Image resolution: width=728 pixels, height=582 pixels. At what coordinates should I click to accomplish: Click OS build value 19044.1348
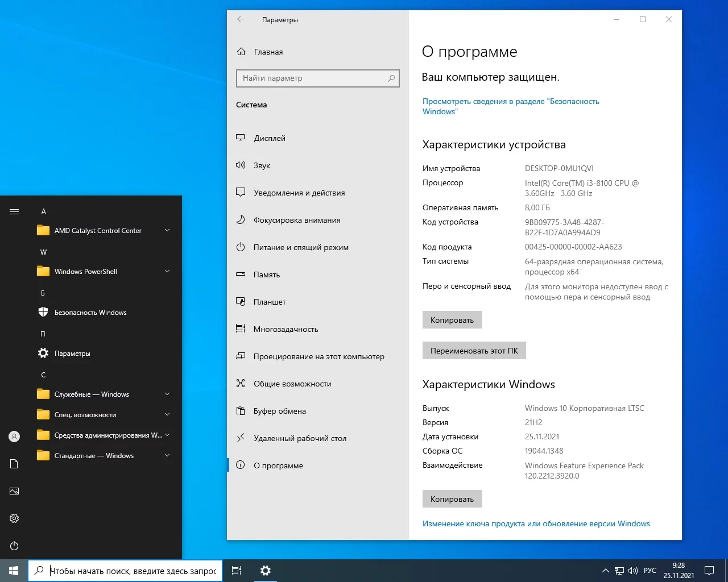544,451
